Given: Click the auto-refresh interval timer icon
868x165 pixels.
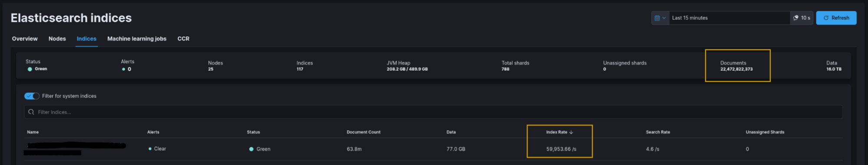Looking at the screenshot, I should point(795,18).
